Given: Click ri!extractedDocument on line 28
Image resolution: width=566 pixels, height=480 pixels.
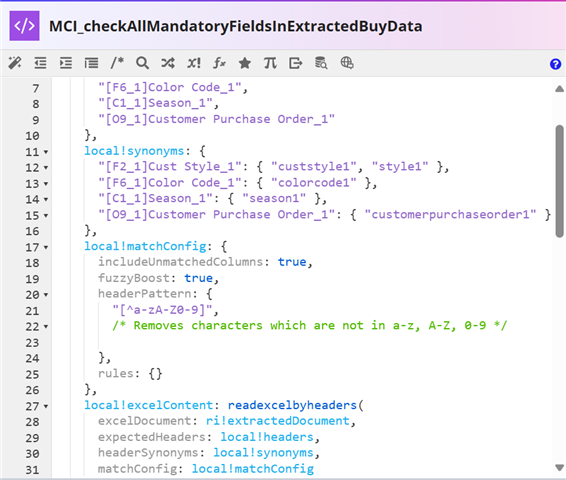Looking at the screenshot, I should click(278, 421).
